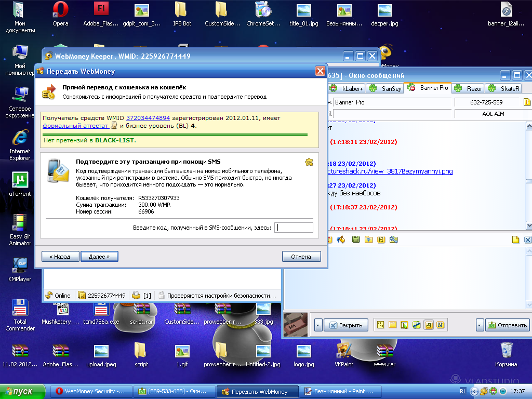Click the yellow note icon above message box
This screenshot has width=532, height=399.
(x=516, y=240)
